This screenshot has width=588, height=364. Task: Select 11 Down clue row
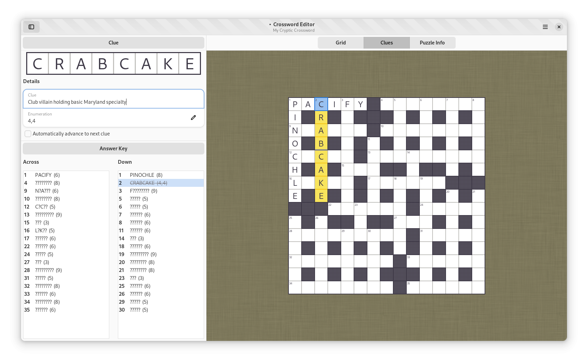pyautogui.click(x=161, y=231)
